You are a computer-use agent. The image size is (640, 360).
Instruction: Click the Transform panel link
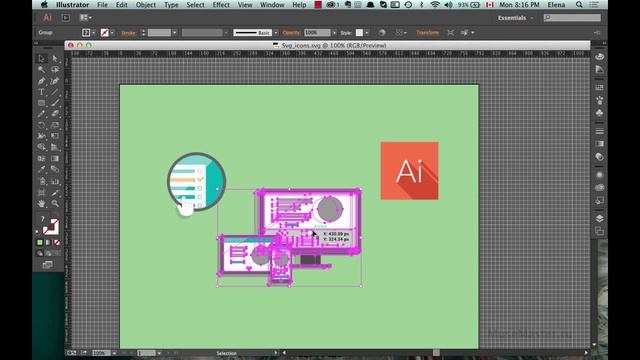[427, 33]
